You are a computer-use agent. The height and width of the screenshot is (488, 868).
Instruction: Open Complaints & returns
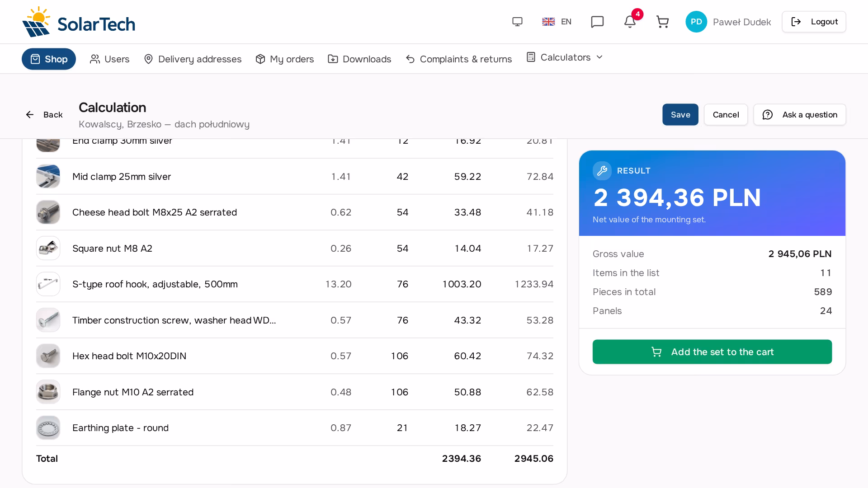[x=458, y=59]
